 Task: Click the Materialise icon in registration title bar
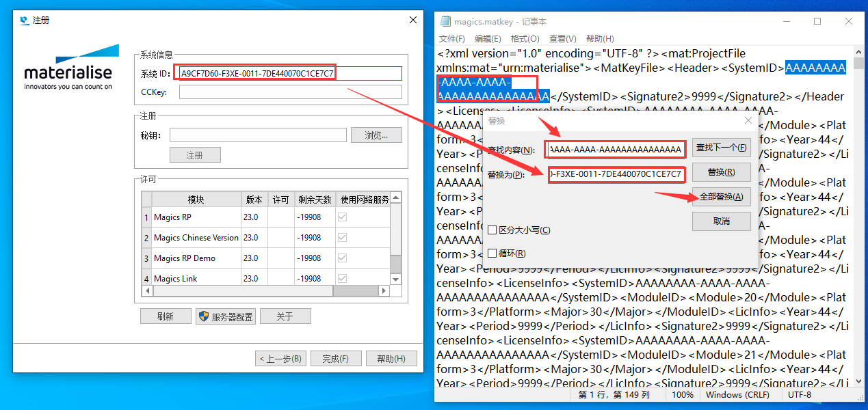coord(25,20)
